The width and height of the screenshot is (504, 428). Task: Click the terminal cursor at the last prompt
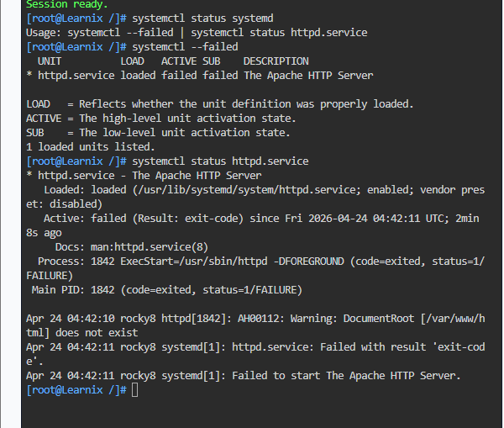(x=135, y=390)
